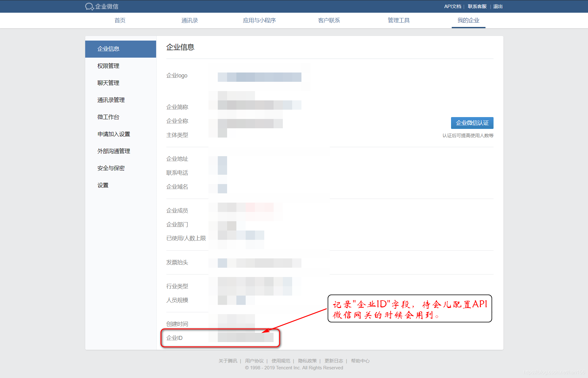588x378 pixels.
Task: Open the 更新日志 footer link
Action: (334, 361)
